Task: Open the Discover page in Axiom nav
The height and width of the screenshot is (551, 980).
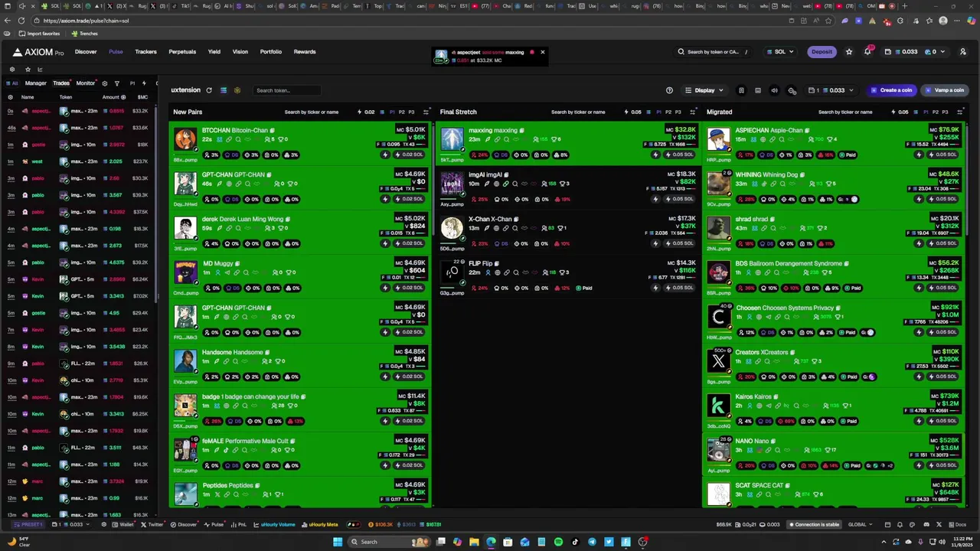Action: click(x=86, y=52)
